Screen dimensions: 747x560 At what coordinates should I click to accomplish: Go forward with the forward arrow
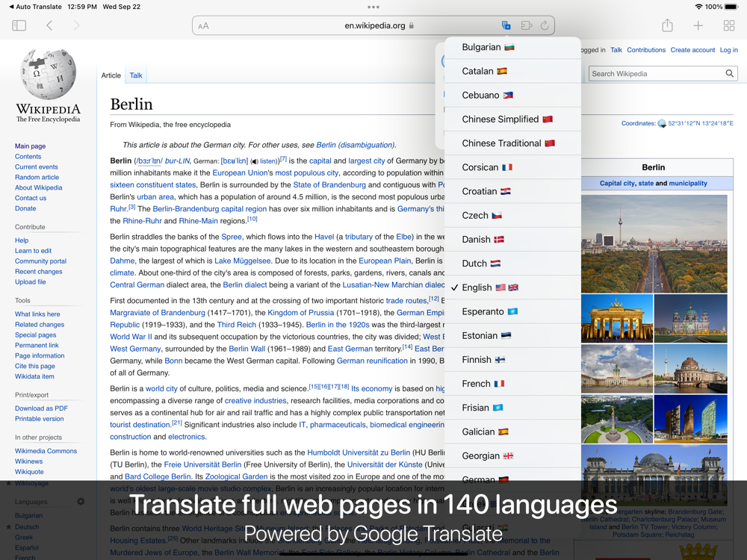click(76, 25)
